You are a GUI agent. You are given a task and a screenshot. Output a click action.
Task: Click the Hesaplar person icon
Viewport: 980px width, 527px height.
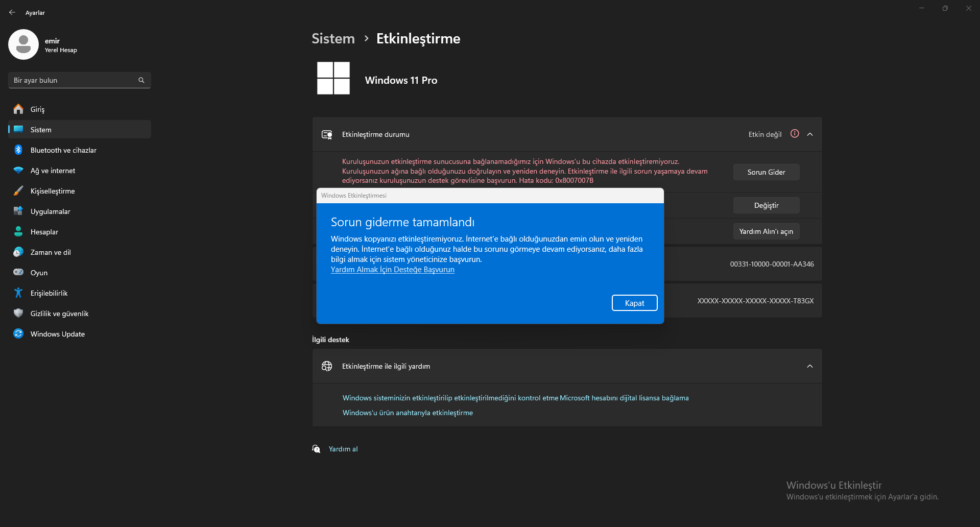(x=18, y=232)
